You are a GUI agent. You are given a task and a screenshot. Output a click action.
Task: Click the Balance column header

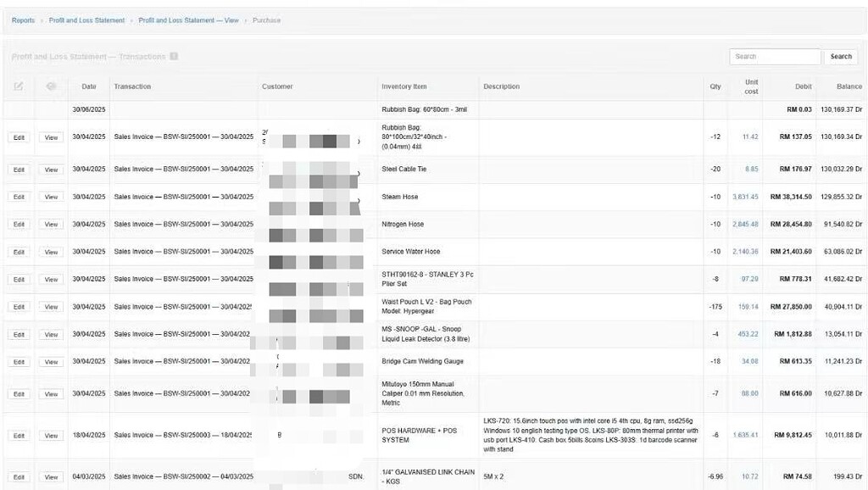849,86
